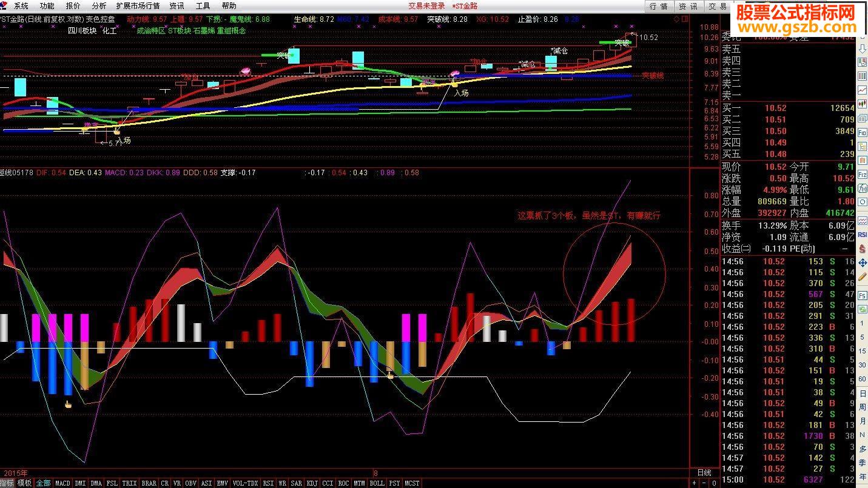Open the 扩展市场行情 menu
Screen dimensions: 868x488
tap(138, 5)
